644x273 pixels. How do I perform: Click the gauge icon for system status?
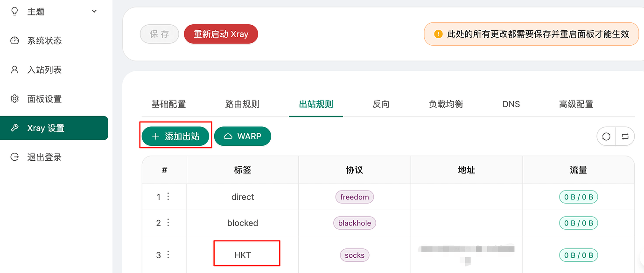pos(14,41)
